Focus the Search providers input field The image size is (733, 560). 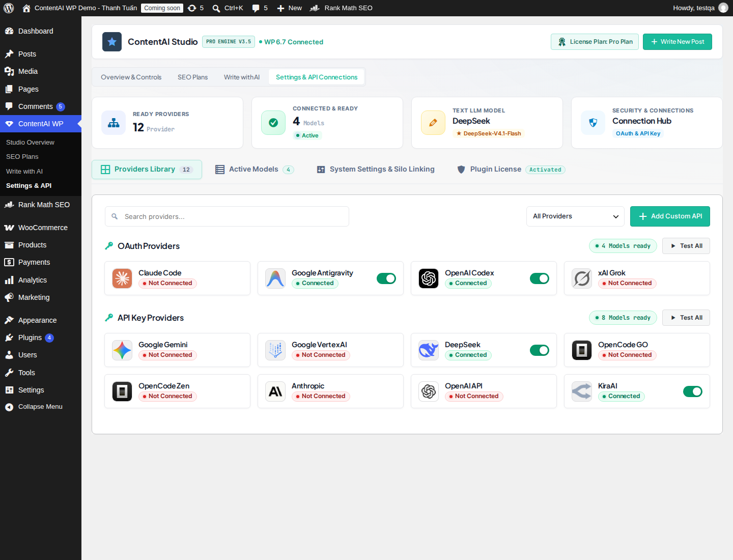[x=227, y=216]
